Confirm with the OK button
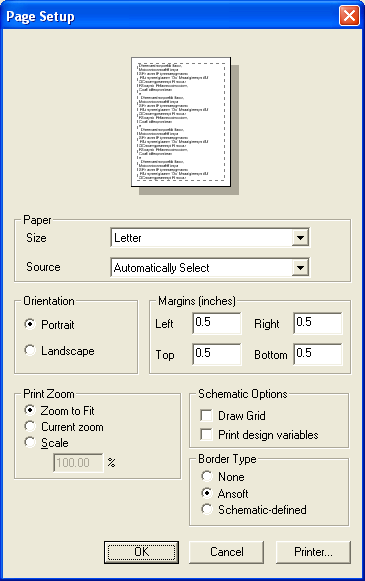The image size is (365, 581). coord(141,552)
